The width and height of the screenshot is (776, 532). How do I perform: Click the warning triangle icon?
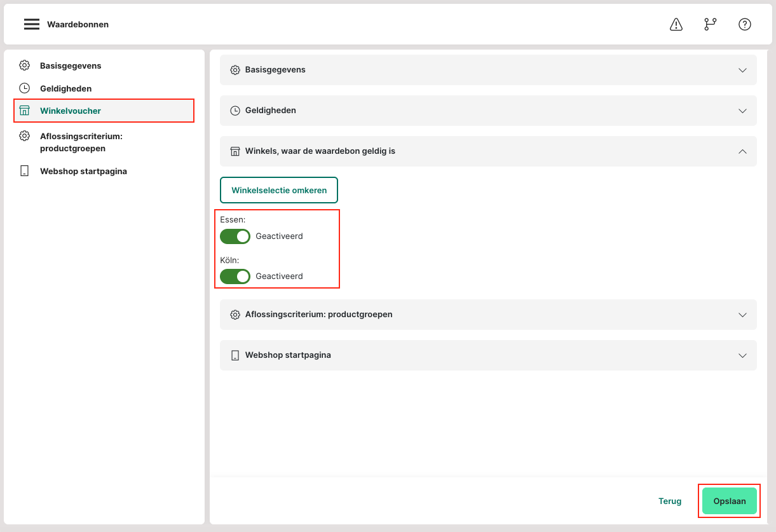(676, 24)
